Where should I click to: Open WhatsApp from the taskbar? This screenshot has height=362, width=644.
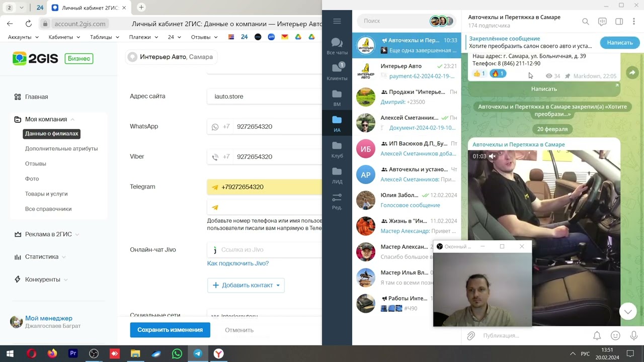(x=177, y=353)
